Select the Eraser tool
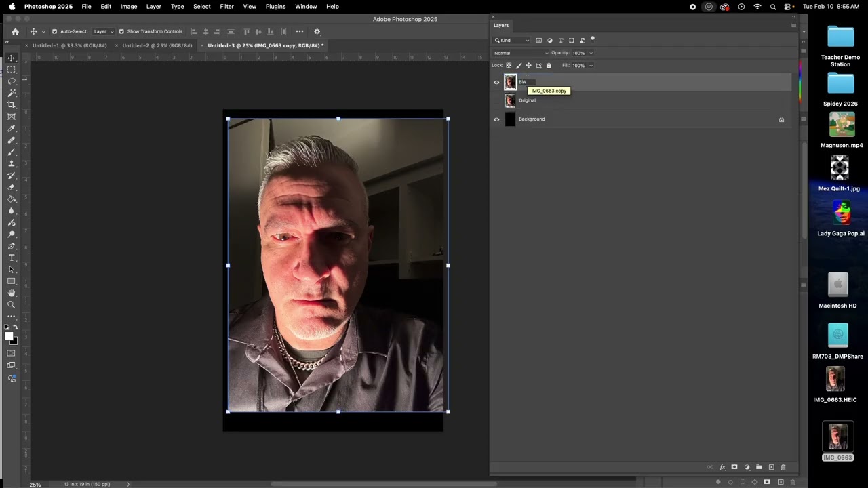 12,187
